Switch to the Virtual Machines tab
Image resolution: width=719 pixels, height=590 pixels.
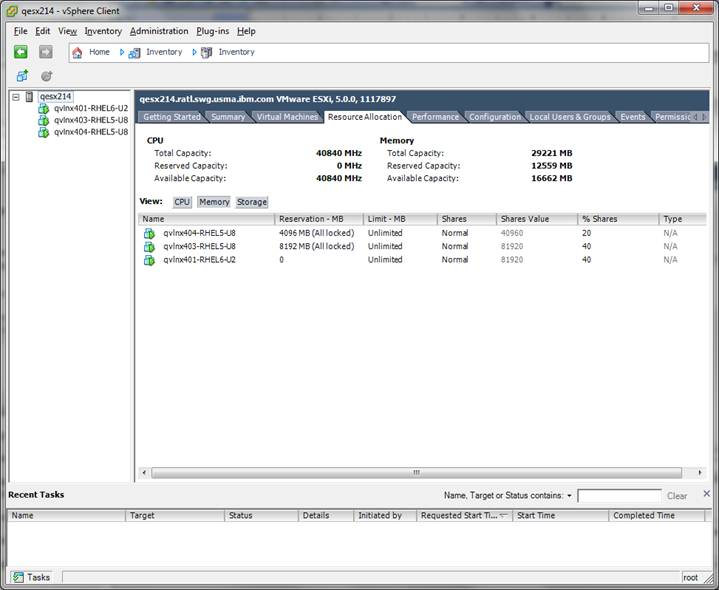(287, 117)
